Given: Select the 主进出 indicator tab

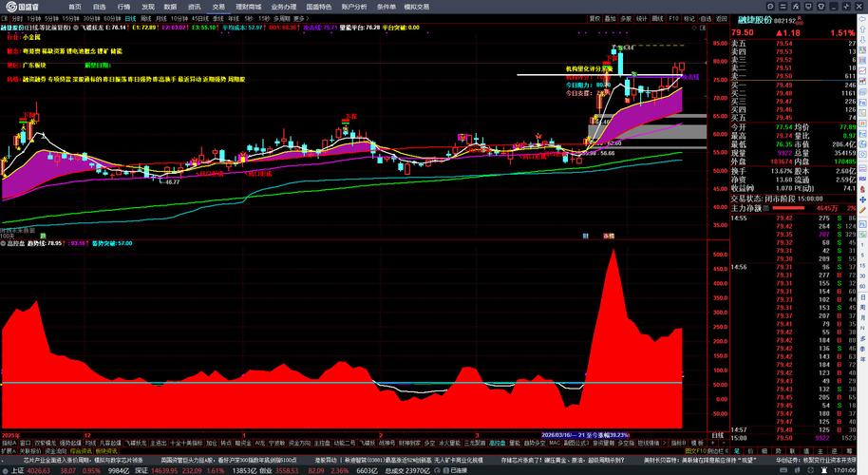Looking at the screenshot, I should (159, 444).
